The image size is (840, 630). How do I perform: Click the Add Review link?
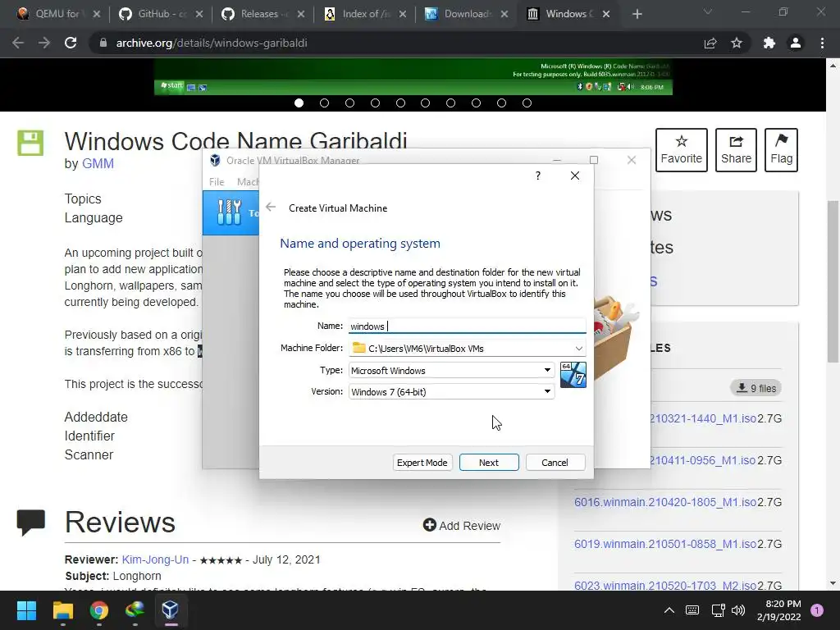coord(462,526)
